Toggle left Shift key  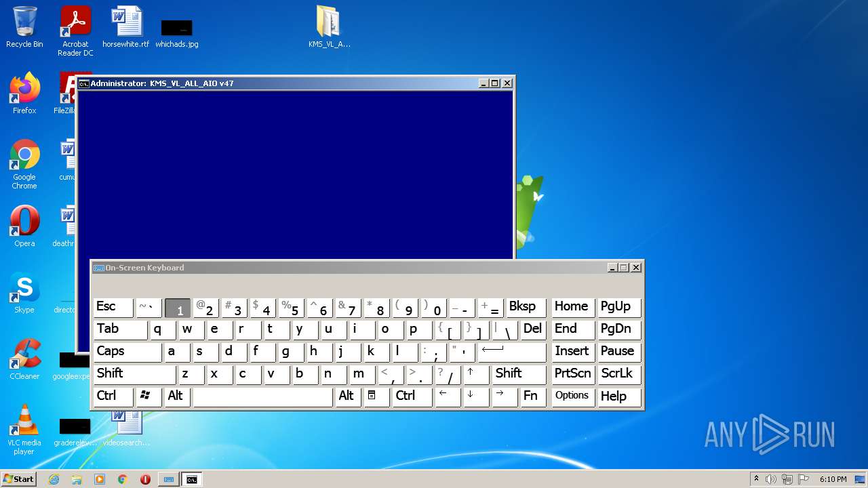tap(135, 375)
